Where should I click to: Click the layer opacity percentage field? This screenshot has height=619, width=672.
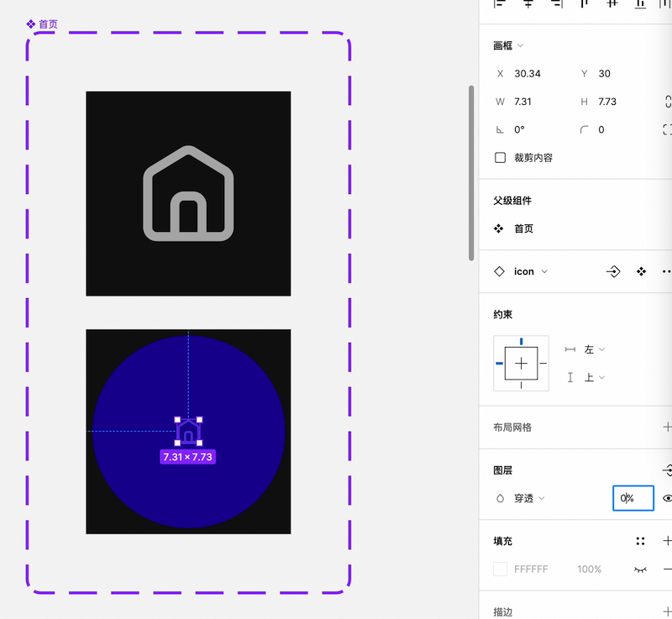pyautogui.click(x=633, y=498)
